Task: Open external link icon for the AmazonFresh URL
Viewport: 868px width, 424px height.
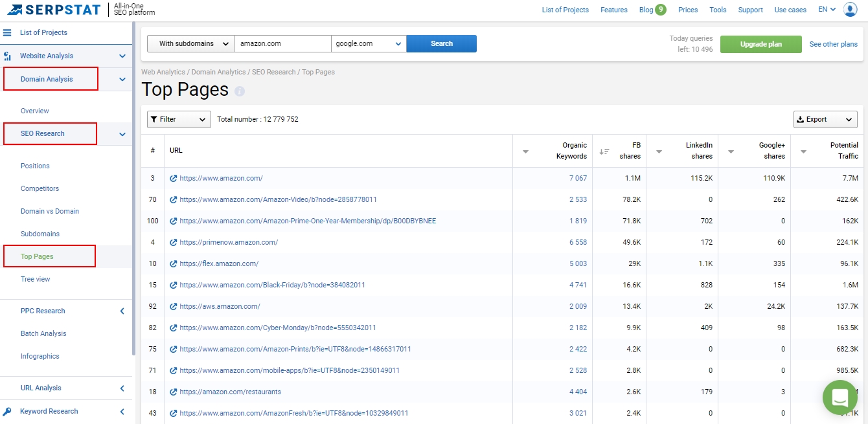Action: point(174,413)
